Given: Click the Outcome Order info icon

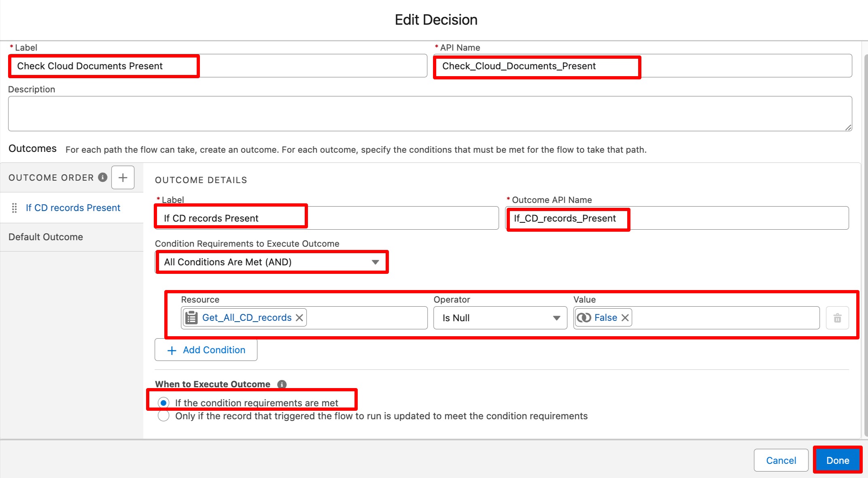Looking at the screenshot, I should pos(103,177).
